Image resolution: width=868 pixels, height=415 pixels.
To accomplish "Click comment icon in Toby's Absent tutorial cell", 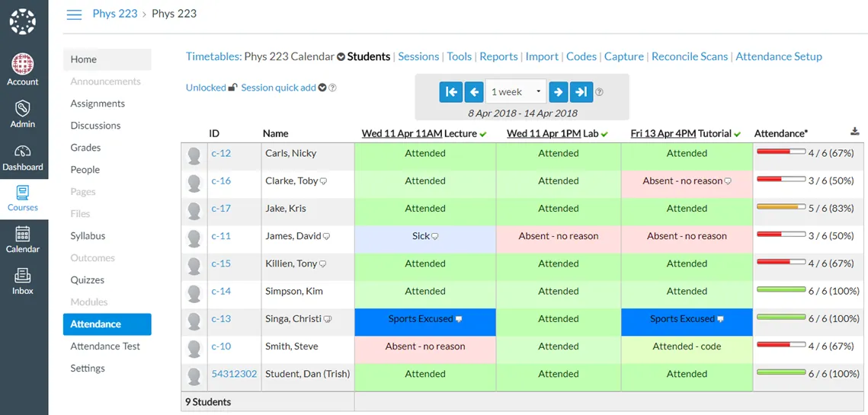I will click(x=728, y=181).
